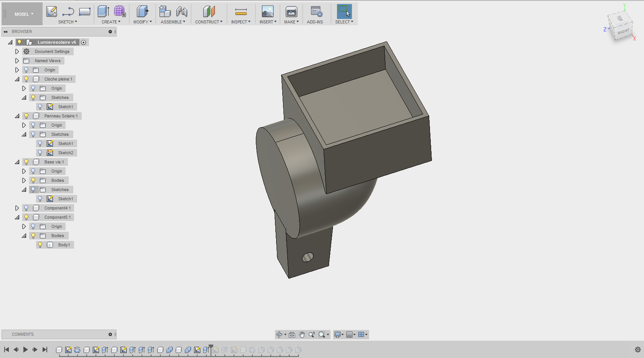Screen dimensions: 644x358
Task: Click the ViewCube RIGHT face
Action: tap(624, 31)
